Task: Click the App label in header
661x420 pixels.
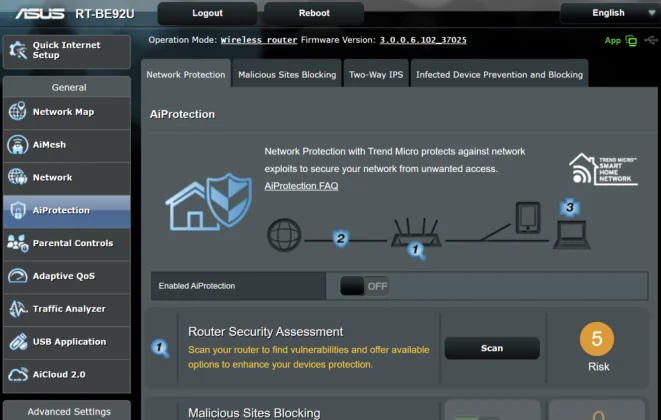Action: point(613,40)
